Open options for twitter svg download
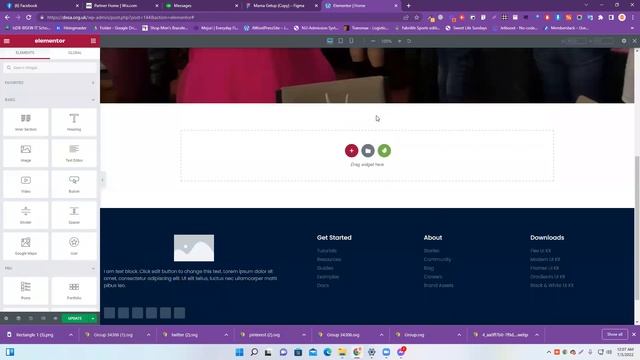The image size is (640, 360). [x=226, y=335]
